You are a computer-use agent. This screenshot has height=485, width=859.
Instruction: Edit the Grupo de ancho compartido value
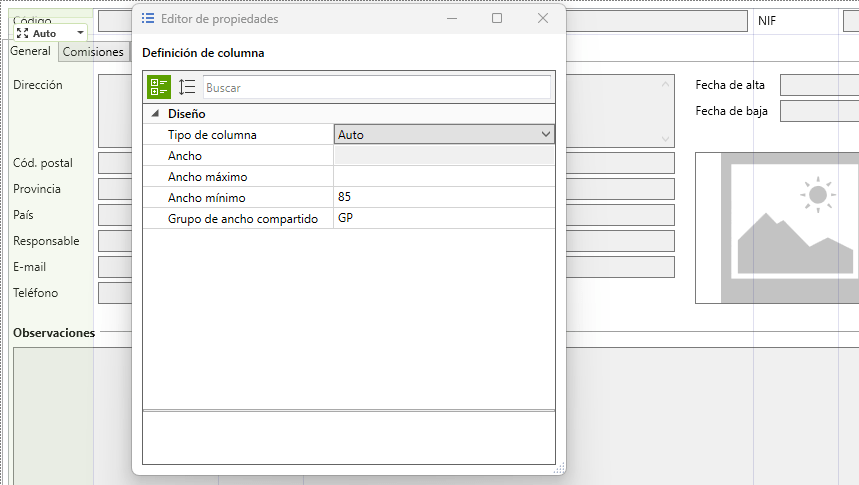(443, 218)
